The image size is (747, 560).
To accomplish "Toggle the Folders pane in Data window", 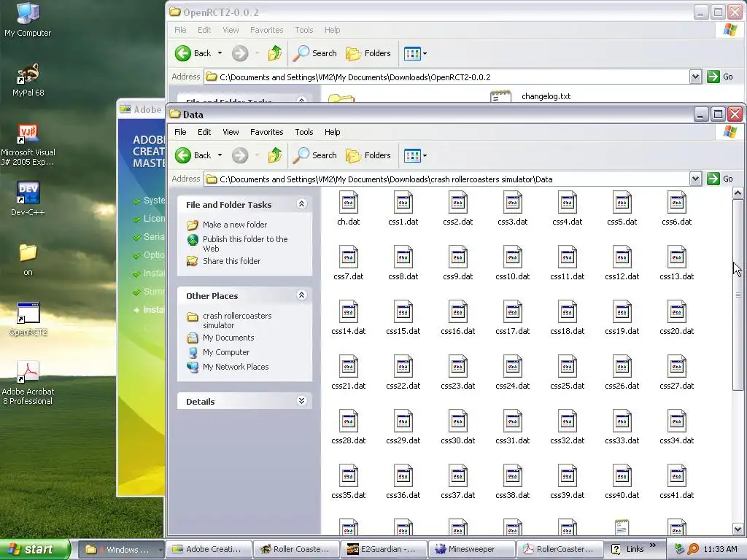I will [368, 155].
